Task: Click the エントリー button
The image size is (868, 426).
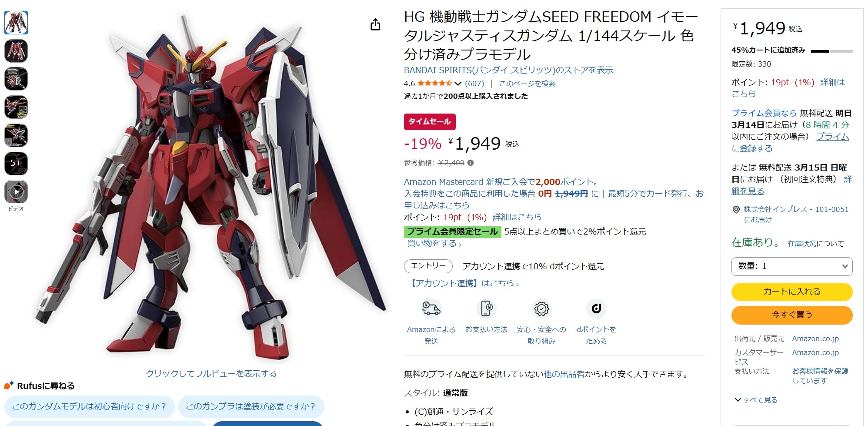Action: tap(428, 266)
